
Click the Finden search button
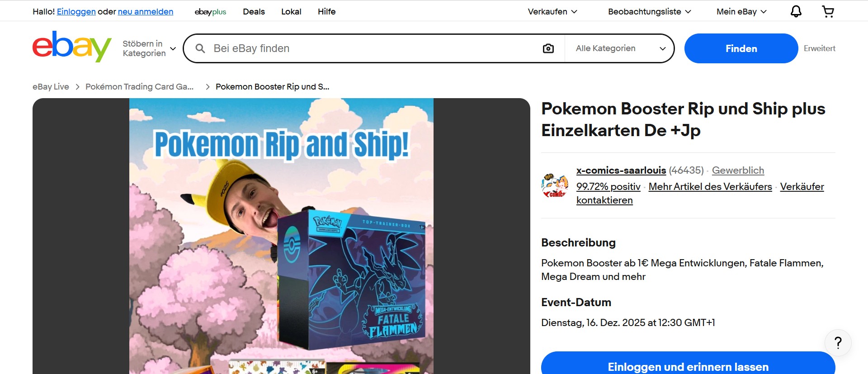(x=741, y=48)
